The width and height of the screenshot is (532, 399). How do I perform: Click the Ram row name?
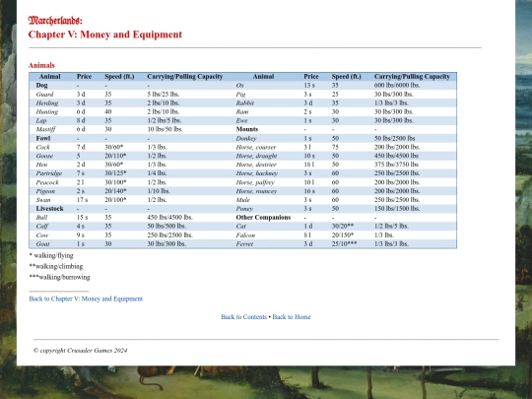pos(242,112)
